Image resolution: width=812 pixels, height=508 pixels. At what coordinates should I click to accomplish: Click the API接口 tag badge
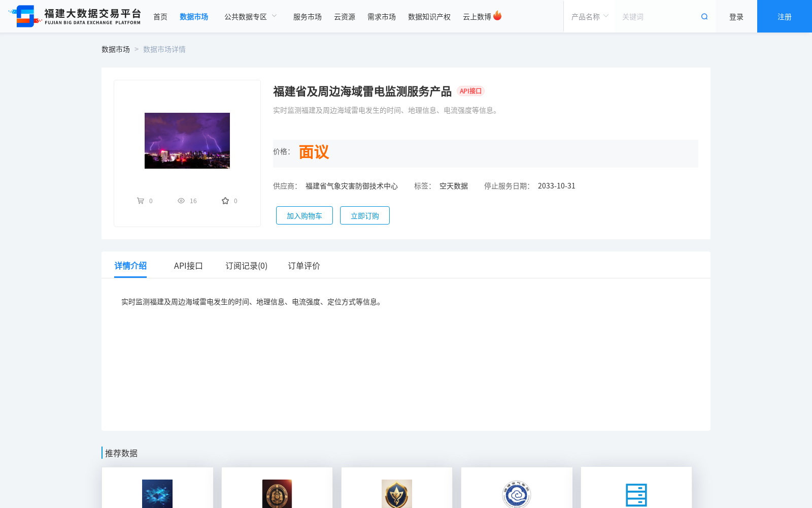(x=470, y=91)
